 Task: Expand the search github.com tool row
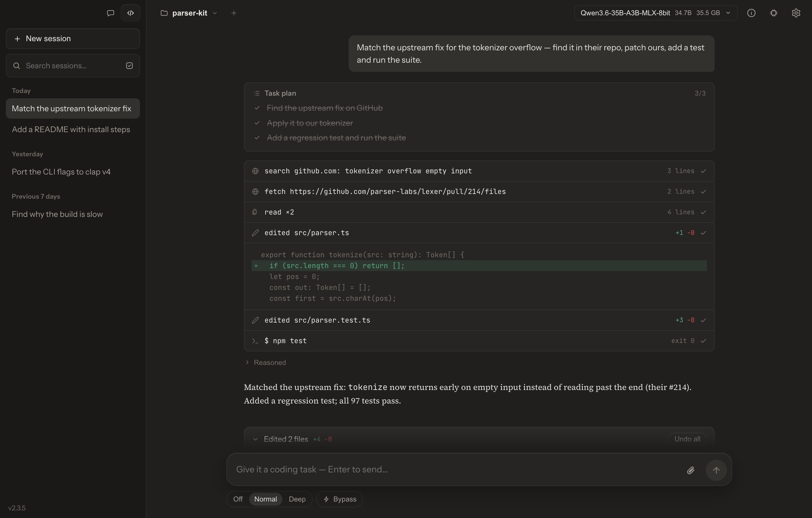click(479, 171)
